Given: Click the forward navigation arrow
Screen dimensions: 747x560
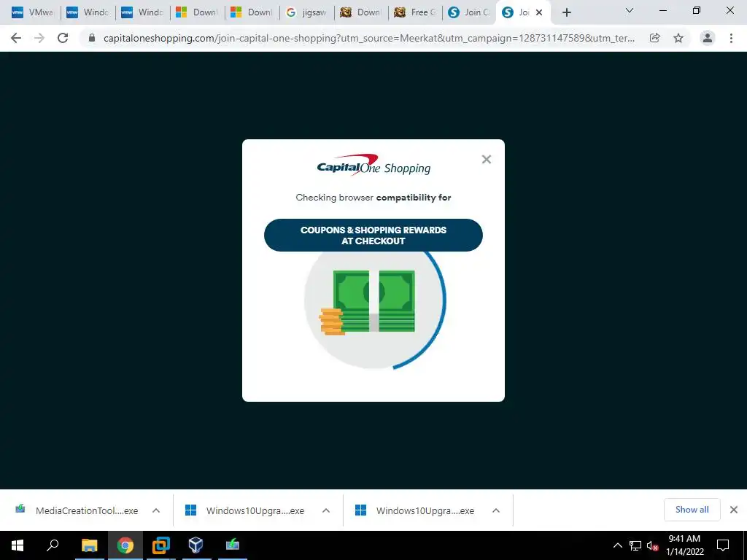Looking at the screenshot, I should 39,38.
